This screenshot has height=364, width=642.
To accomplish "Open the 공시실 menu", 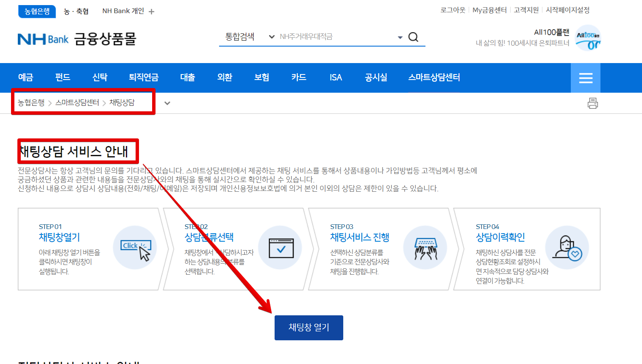I will point(376,77).
